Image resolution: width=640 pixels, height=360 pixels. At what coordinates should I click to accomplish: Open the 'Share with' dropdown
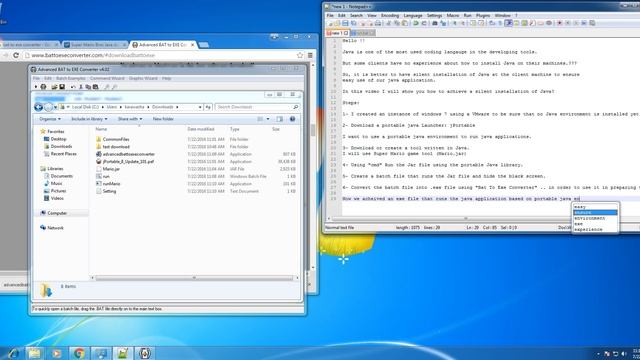click(x=130, y=119)
